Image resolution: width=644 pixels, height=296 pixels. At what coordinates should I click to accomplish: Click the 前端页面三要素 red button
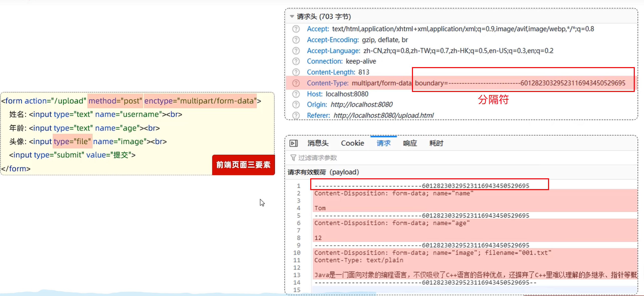[243, 165]
